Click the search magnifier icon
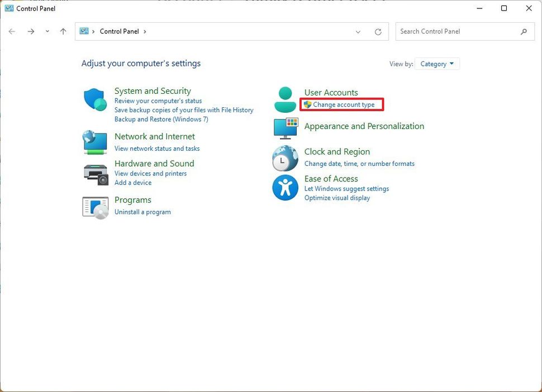The image size is (542, 392). tap(524, 31)
